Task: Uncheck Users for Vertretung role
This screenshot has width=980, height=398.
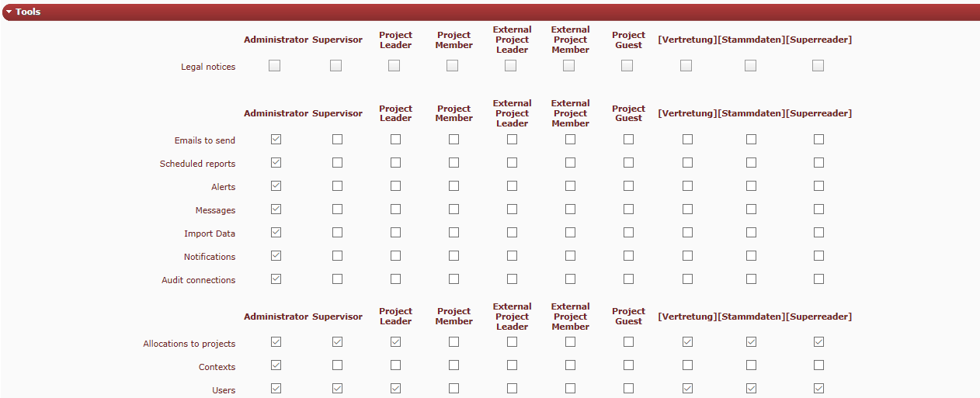Action: 687,389
